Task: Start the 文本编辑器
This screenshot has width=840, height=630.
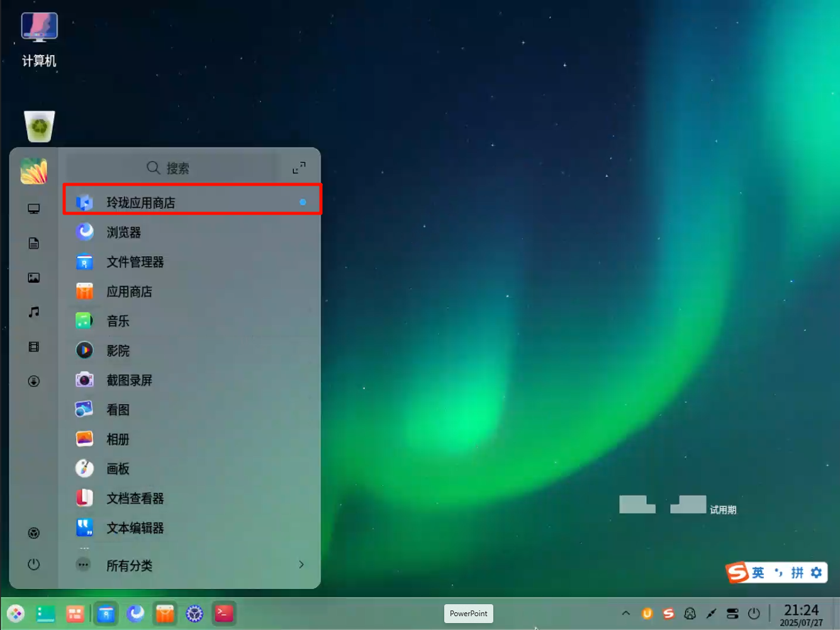Action: click(135, 528)
